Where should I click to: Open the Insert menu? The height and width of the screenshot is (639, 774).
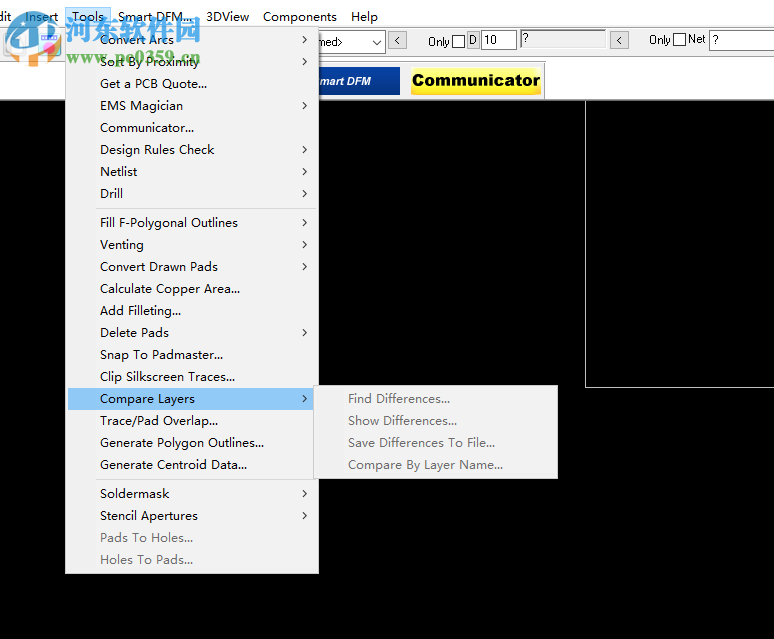pyautogui.click(x=41, y=17)
